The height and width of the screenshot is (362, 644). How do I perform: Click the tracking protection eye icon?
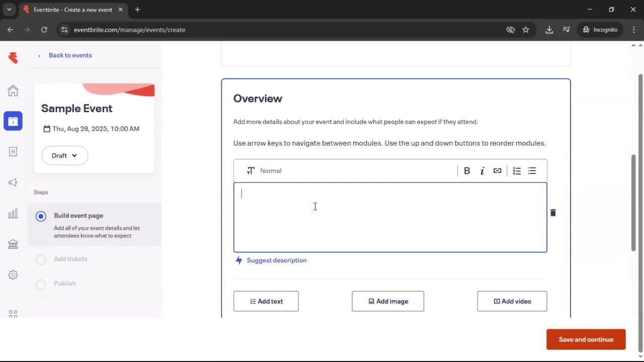(511, 30)
